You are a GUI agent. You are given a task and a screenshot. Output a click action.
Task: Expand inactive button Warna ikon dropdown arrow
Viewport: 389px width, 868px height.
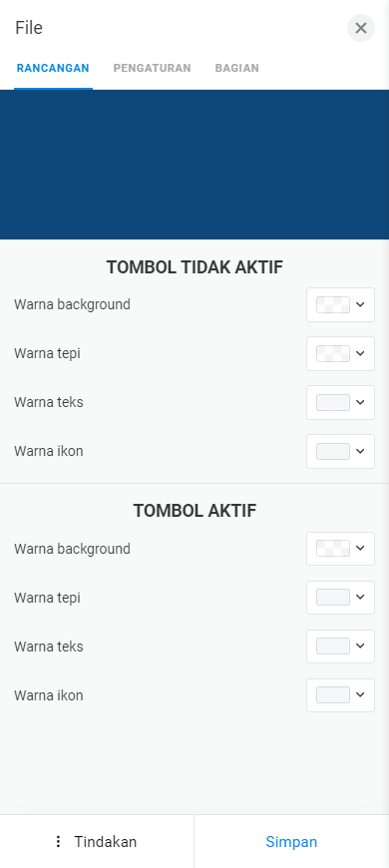360,451
